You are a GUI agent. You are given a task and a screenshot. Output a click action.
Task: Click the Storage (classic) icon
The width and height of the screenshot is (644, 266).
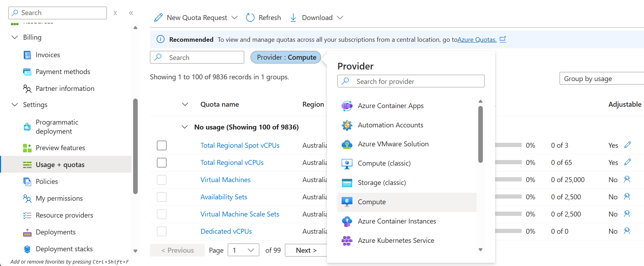point(347,183)
